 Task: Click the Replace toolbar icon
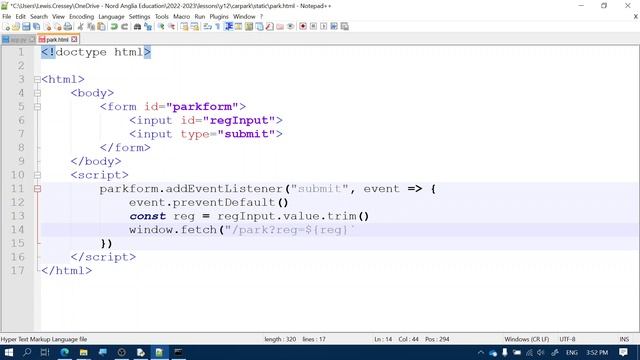point(148,27)
